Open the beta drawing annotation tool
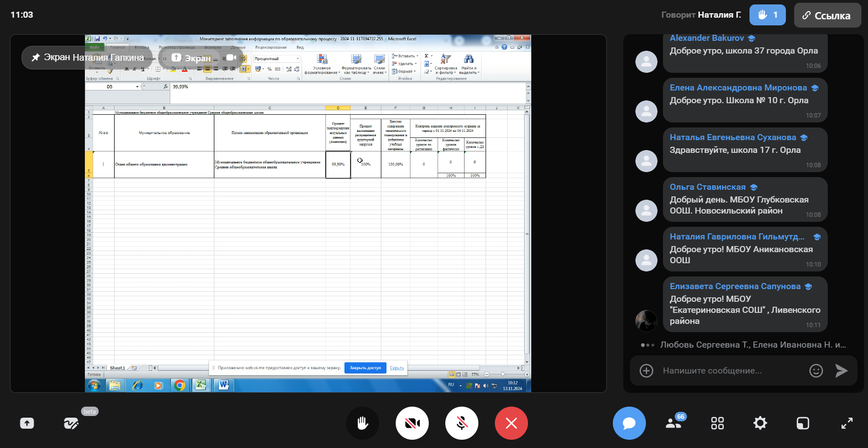868x448 pixels. point(71,423)
